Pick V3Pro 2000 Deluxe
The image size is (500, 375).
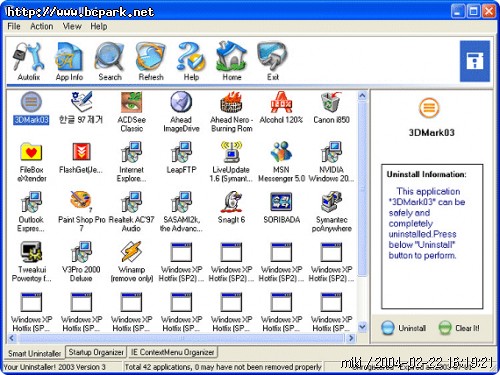click(x=81, y=262)
